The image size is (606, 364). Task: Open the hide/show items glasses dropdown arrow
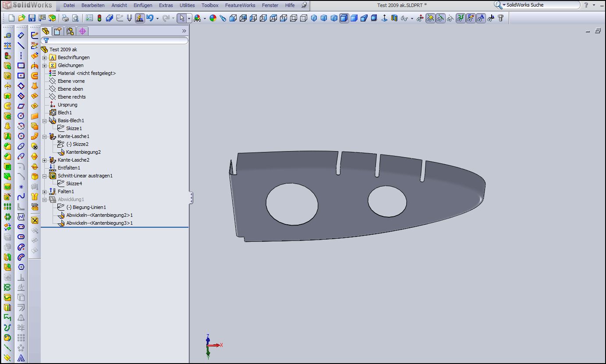click(x=412, y=18)
